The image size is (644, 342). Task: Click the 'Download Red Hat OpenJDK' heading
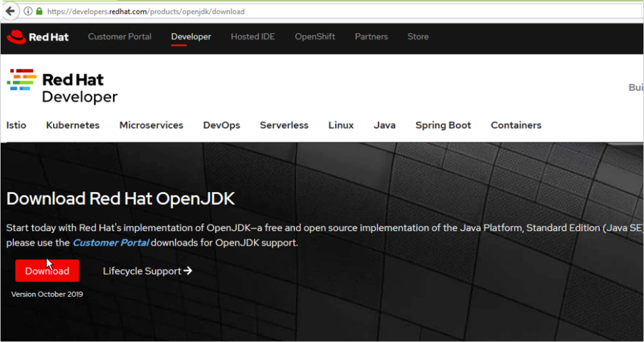coord(121,199)
